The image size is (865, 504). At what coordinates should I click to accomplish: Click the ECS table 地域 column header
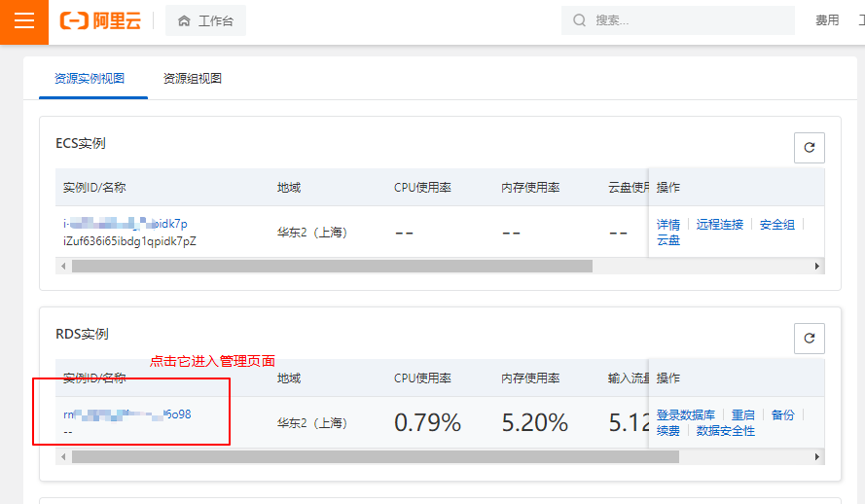coord(289,188)
